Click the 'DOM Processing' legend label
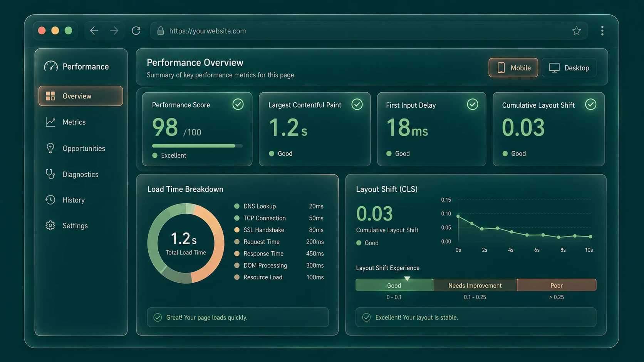Image resolution: width=644 pixels, height=362 pixels. click(265, 265)
